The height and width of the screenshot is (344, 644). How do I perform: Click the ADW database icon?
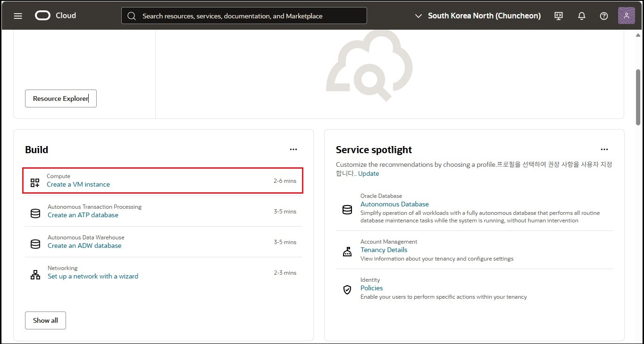coord(35,244)
